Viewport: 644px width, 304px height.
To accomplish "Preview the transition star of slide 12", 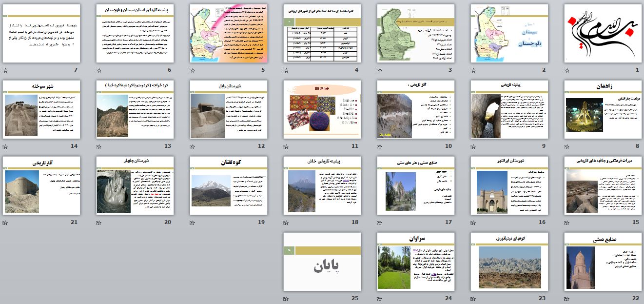I will tap(192, 147).
